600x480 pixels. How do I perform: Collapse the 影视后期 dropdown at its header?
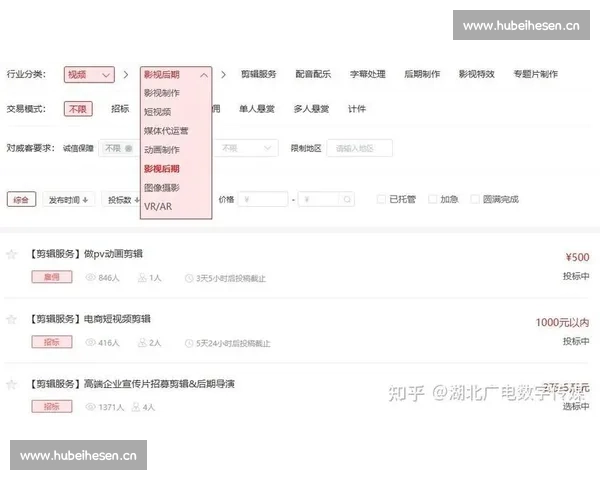[x=176, y=75]
